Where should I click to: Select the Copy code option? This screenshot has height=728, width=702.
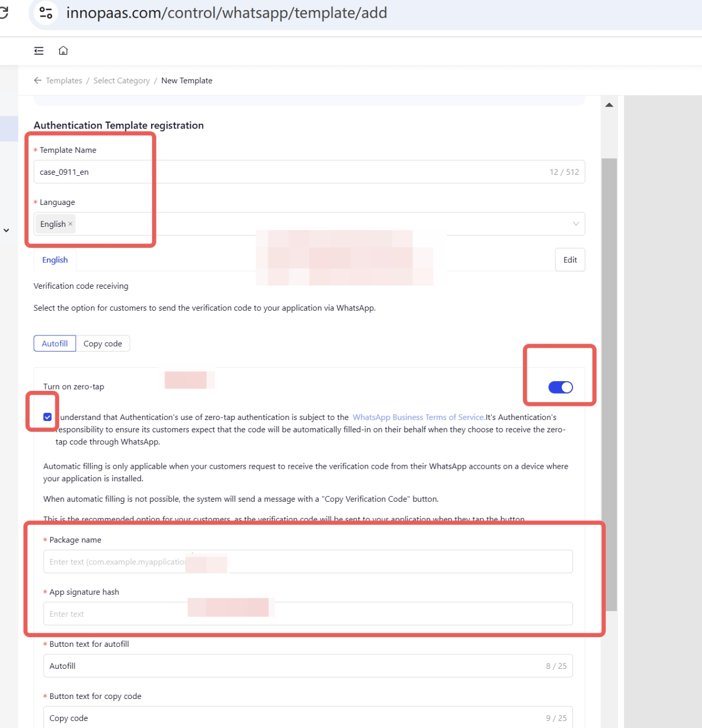[103, 344]
